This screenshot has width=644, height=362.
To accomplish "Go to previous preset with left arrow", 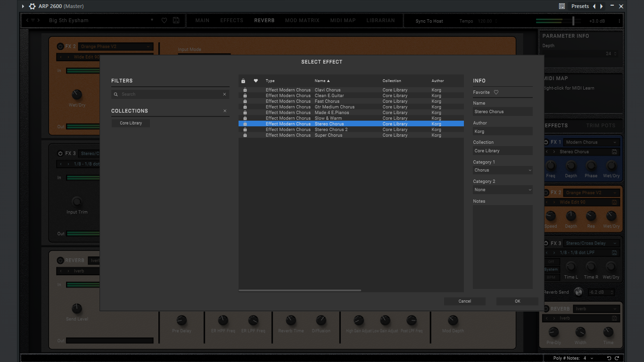I will (594, 6).
